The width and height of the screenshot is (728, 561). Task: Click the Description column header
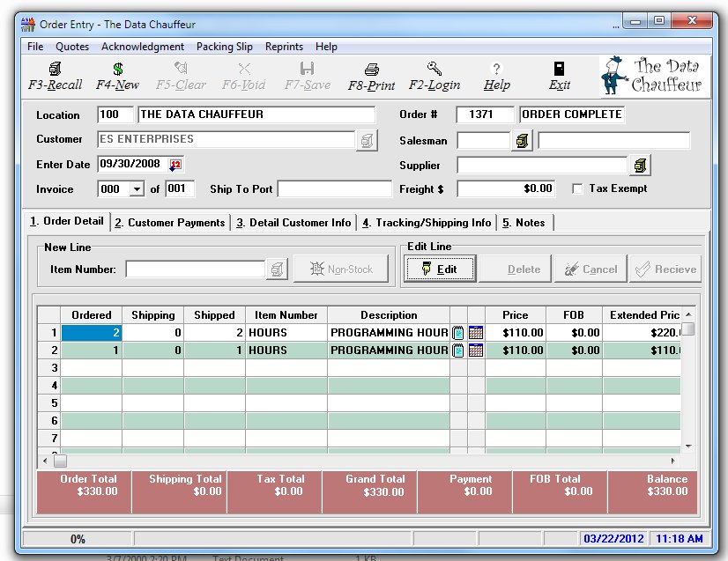click(389, 315)
